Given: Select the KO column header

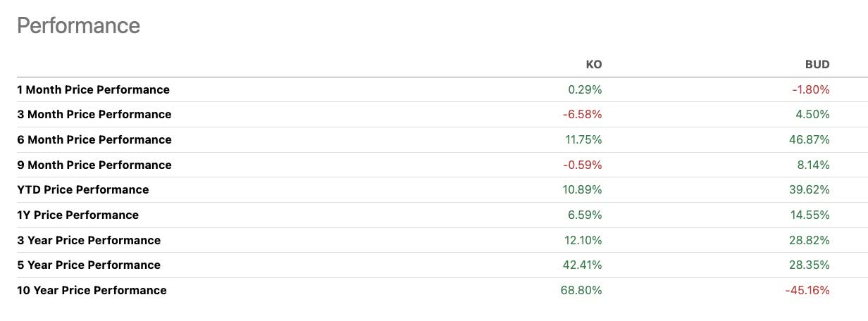Looking at the screenshot, I should (594, 64).
